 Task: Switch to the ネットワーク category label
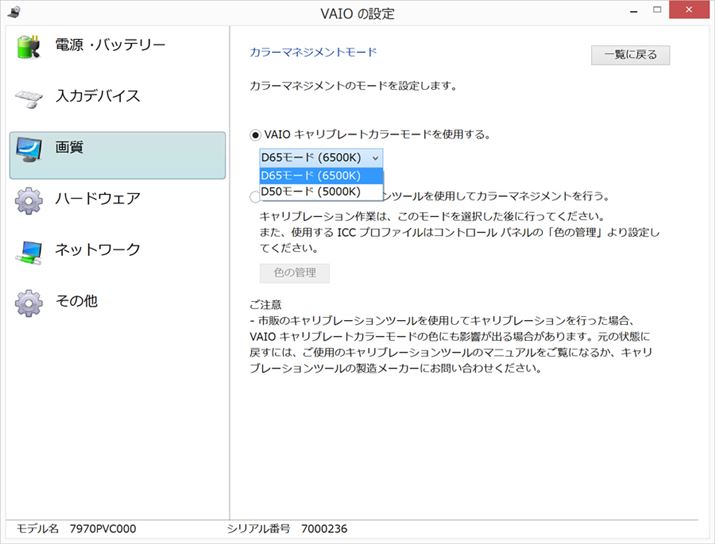point(97,250)
